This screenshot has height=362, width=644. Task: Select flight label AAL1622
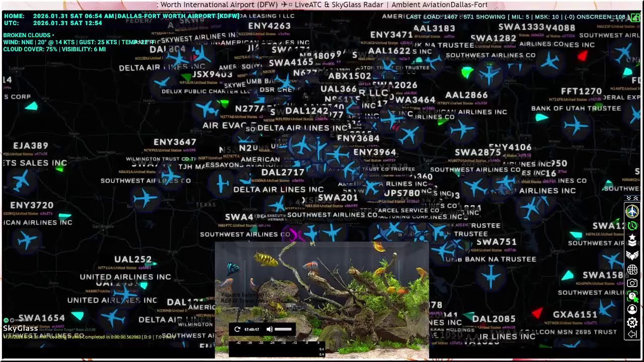389,51
